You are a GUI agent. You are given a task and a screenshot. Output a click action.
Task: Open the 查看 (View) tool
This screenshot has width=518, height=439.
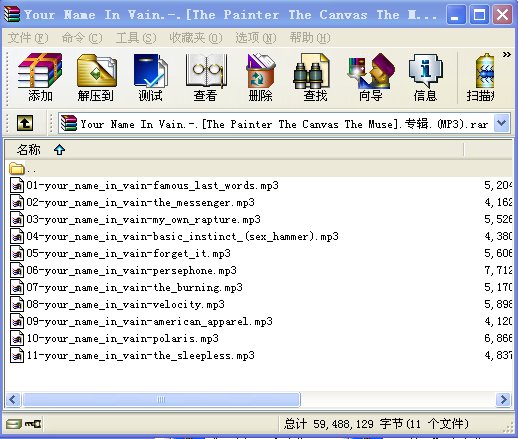tap(206, 77)
